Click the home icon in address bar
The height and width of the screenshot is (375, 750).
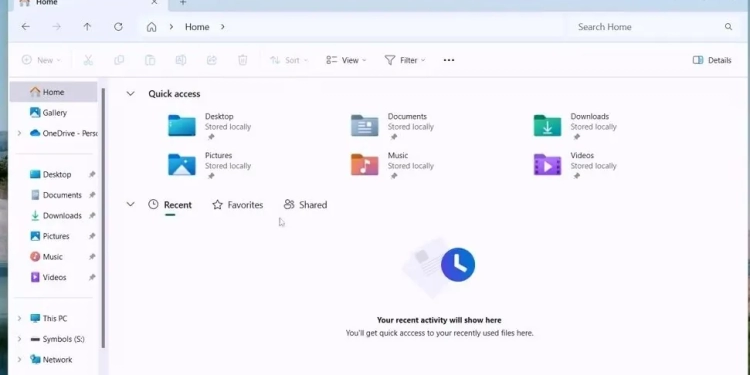point(151,27)
